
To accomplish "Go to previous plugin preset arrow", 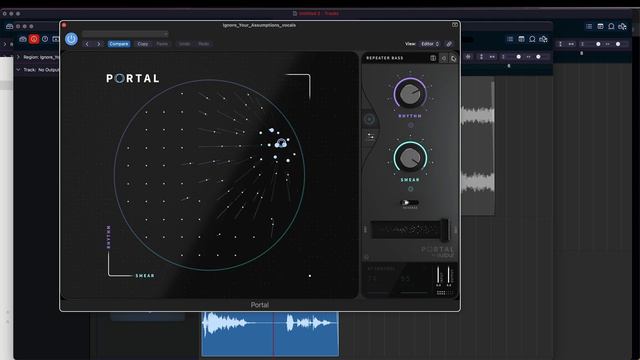I will [87, 44].
